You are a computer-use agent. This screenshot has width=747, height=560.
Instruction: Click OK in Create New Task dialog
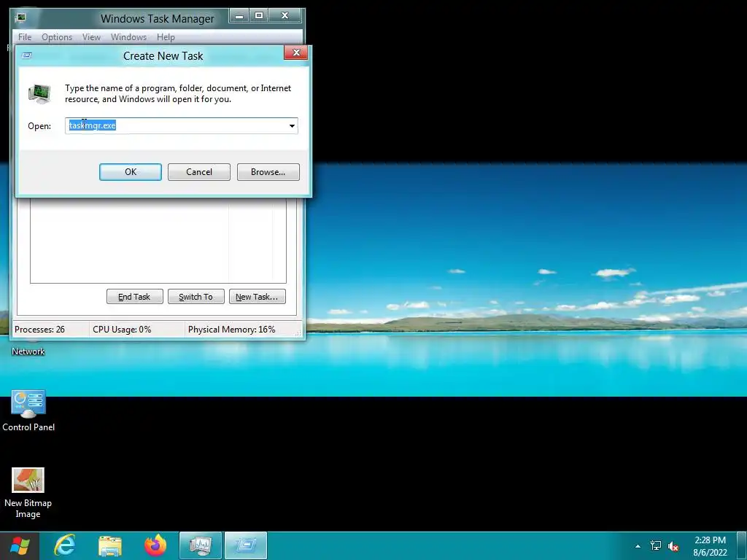click(131, 172)
